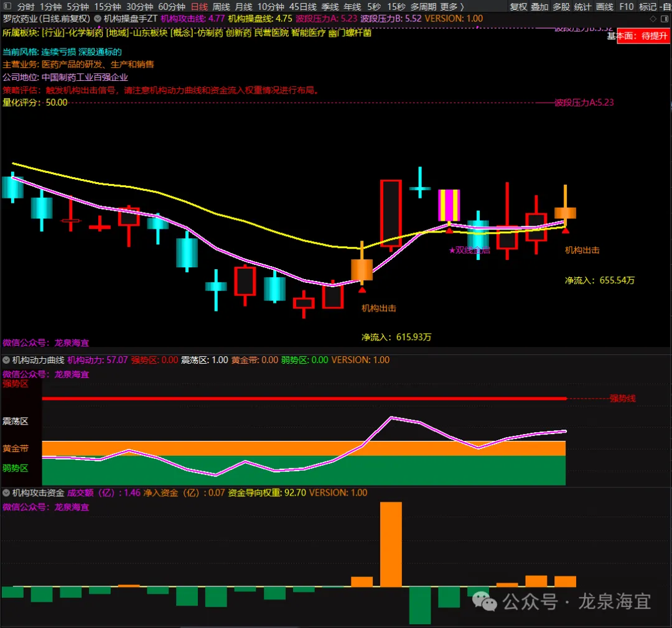
Task: Click the 净流入：615.93万 label
Action: 396,337
